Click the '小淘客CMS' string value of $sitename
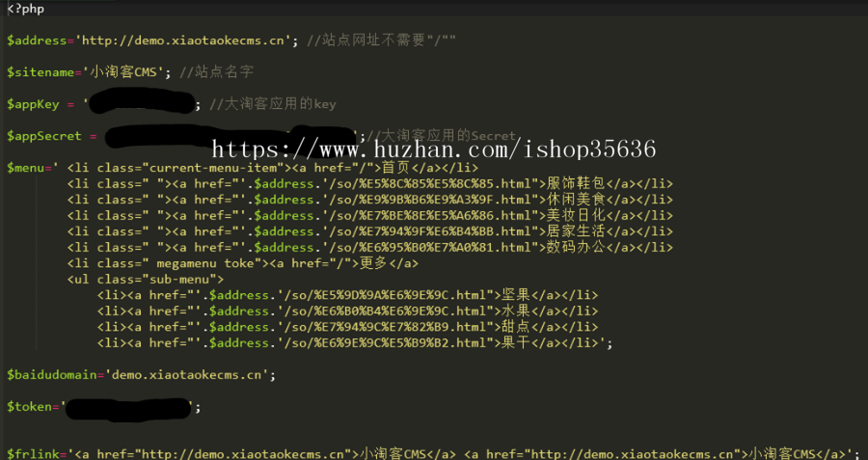The image size is (868, 460). 126,72
